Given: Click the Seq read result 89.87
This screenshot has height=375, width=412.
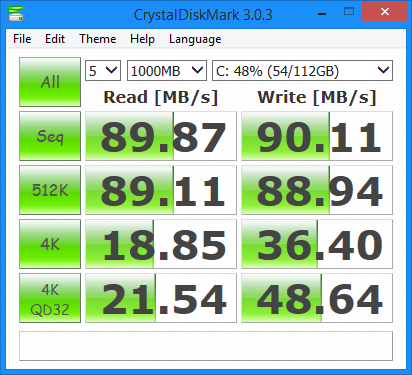Looking at the screenshot, I should pyautogui.click(x=161, y=136).
